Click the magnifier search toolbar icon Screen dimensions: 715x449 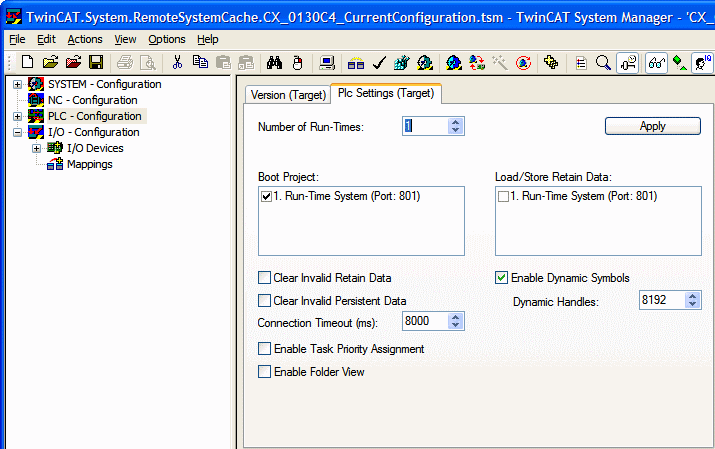coord(603,62)
